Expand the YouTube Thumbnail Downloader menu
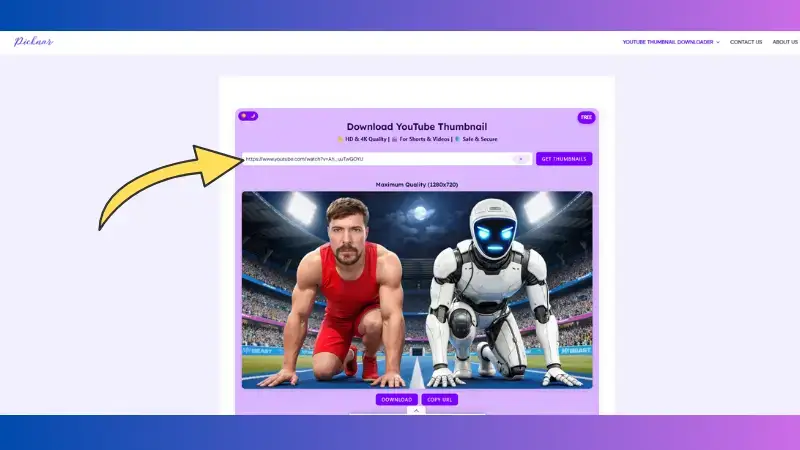This screenshot has height=450, width=800. [668, 42]
